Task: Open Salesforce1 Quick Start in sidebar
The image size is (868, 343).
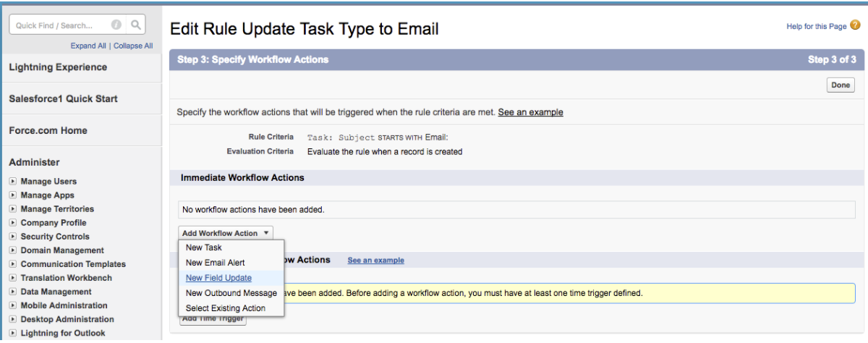Action: point(63,98)
